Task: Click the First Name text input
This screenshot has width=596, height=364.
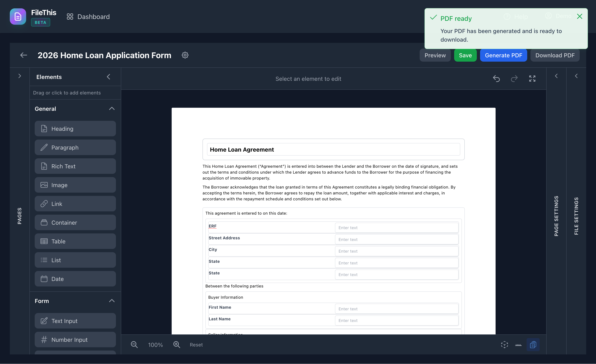Action: 396,309
